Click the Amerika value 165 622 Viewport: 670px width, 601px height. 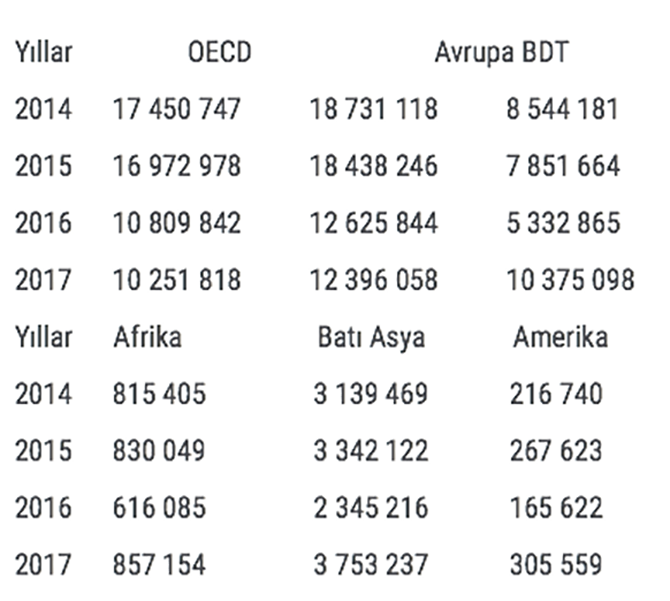pos(556,508)
